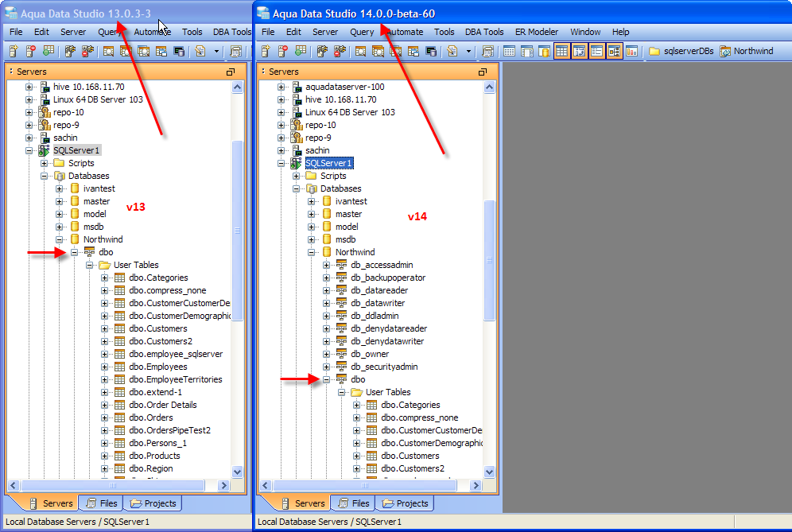Click plain table grid icon in v14 toolbar
Screen dimensions: 792x532
point(509,51)
